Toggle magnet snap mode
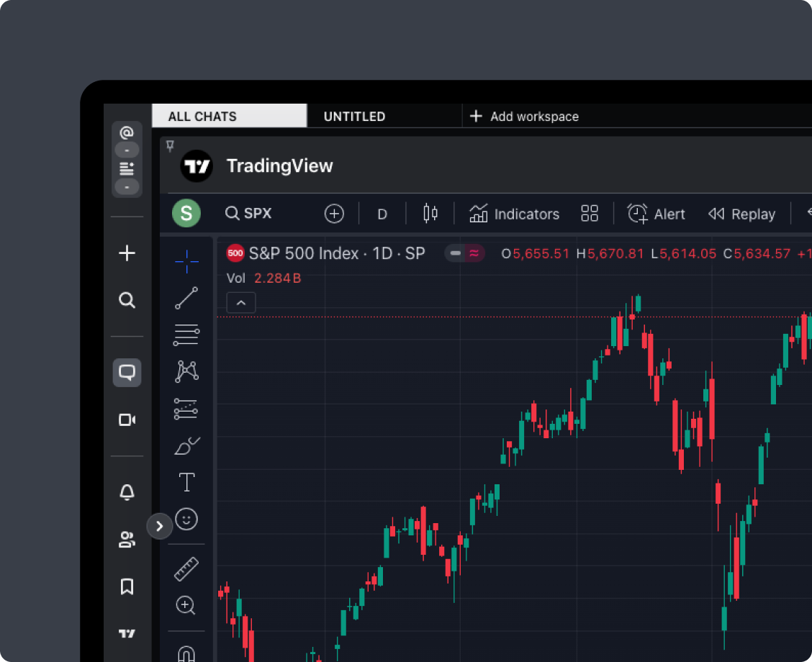This screenshot has width=812, height=662. click(x=186, y=653)
